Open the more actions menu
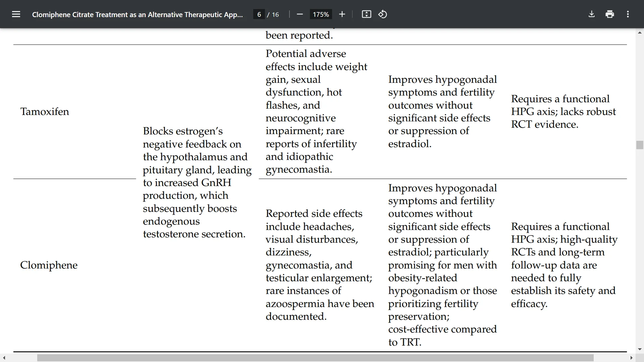 click(x=628, y=14)
